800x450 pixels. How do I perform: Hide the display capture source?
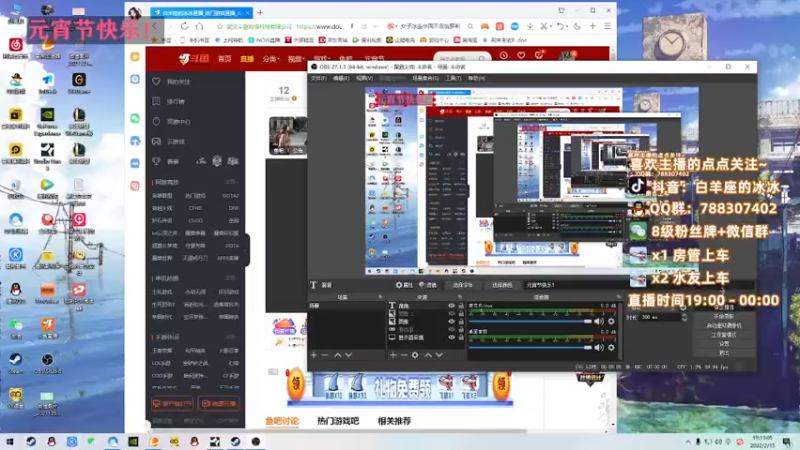click(x=452, y=337)
